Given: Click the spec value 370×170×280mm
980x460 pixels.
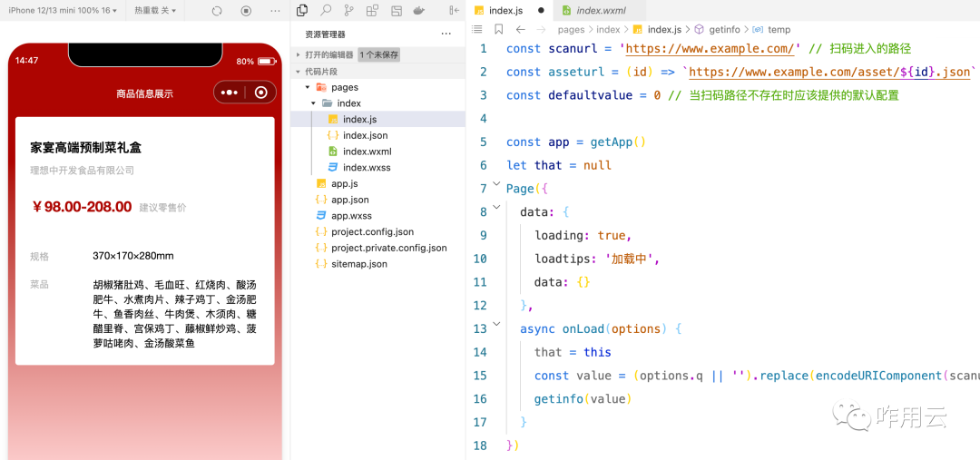Looking at the screenshot, I should coord(133,256).
